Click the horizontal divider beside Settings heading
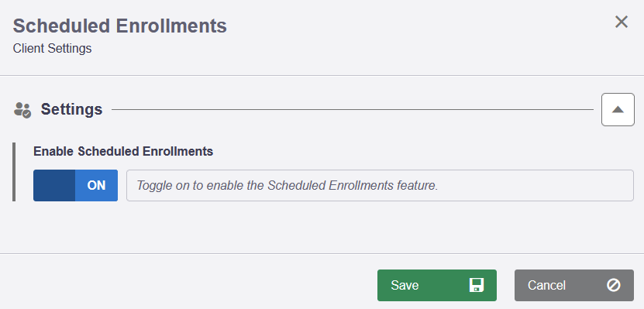Viewport: 644px width, 309px height. (x=353, y=109)
